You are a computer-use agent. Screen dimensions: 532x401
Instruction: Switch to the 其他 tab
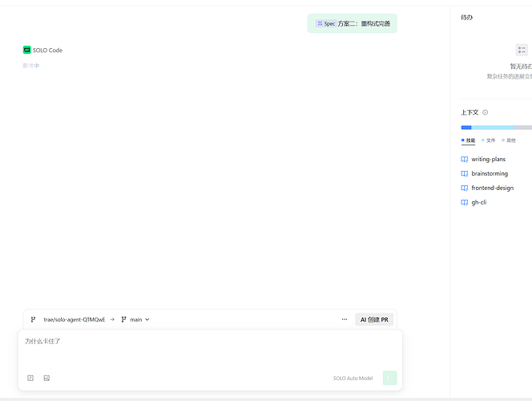click(509, 140)
